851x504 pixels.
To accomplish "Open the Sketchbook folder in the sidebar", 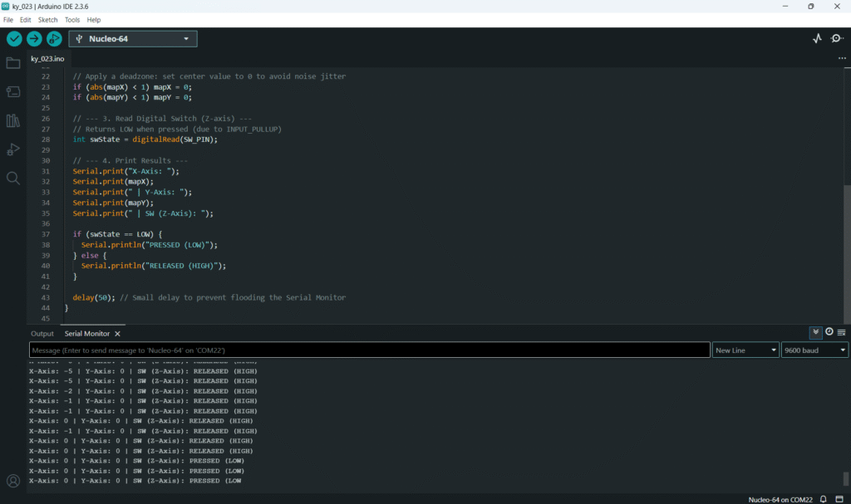I will (x=13, y=63).
